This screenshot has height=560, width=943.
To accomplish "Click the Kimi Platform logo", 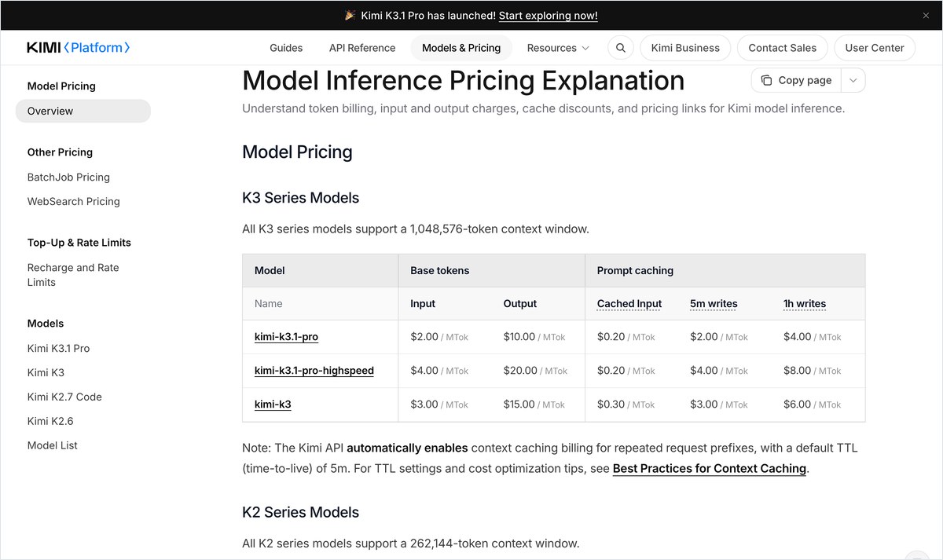I will (x=79, y=48).
